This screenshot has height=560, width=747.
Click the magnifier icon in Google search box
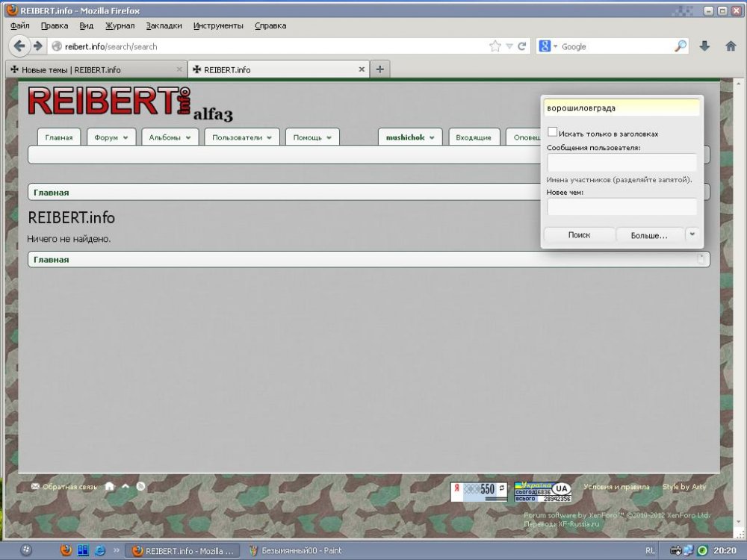(681, 46)
